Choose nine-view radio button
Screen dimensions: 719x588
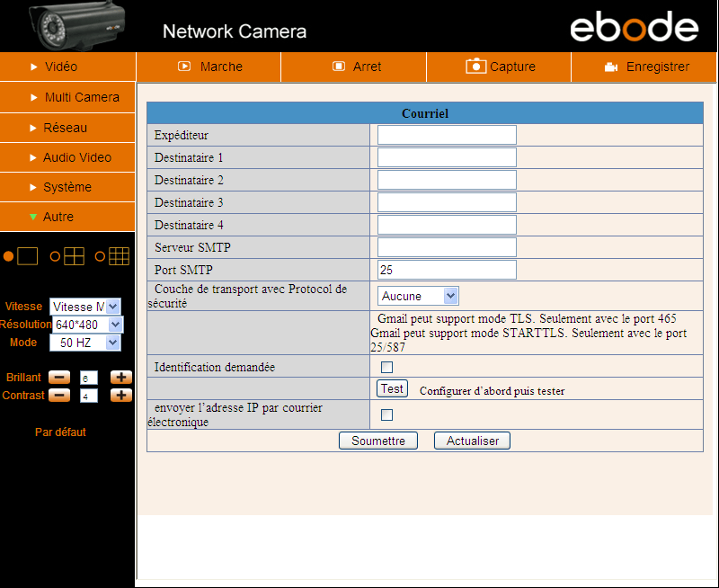(100, 256)
